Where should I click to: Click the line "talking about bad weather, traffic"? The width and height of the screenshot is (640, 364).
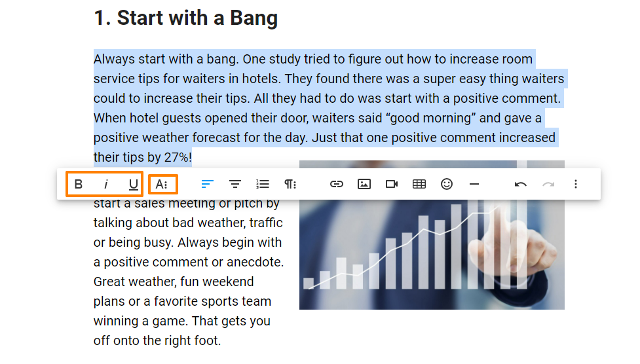tap(188, 223)
